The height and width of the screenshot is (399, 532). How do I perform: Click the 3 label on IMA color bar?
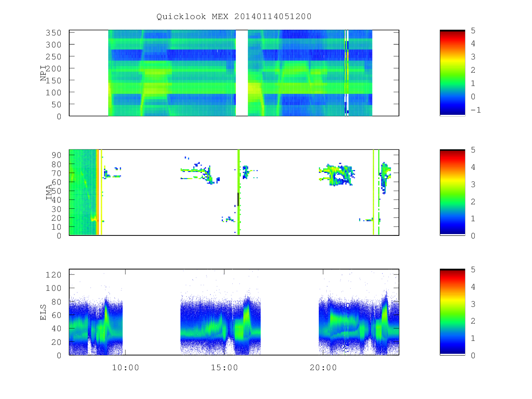point(473,184)
